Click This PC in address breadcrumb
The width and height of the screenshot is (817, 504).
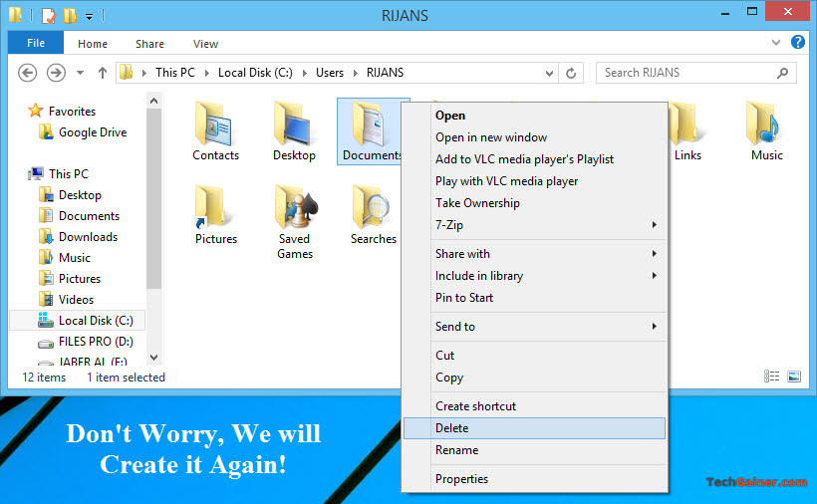click(x=175, y=73)
